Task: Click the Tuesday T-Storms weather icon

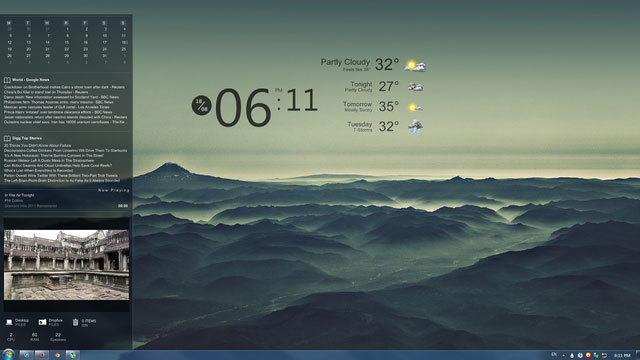Action: pyautogui.click(x=415, y=127)
